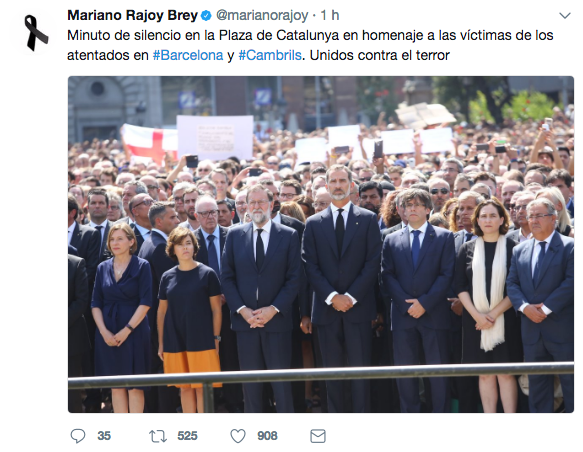Click the 'atentados en' tweet text
Screen dimensions: 583x452
(108, 55)
